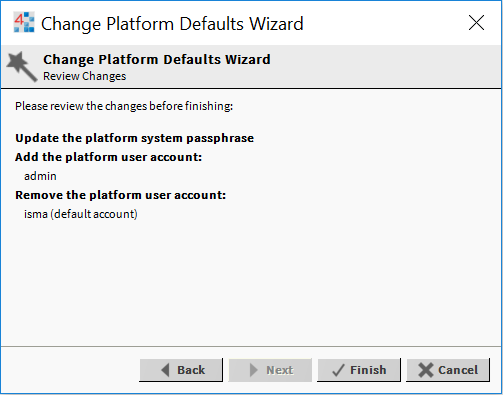Click the 'isma (default account)' entry
The height and width of the screenshot is (395, 503).
(81, 214)
